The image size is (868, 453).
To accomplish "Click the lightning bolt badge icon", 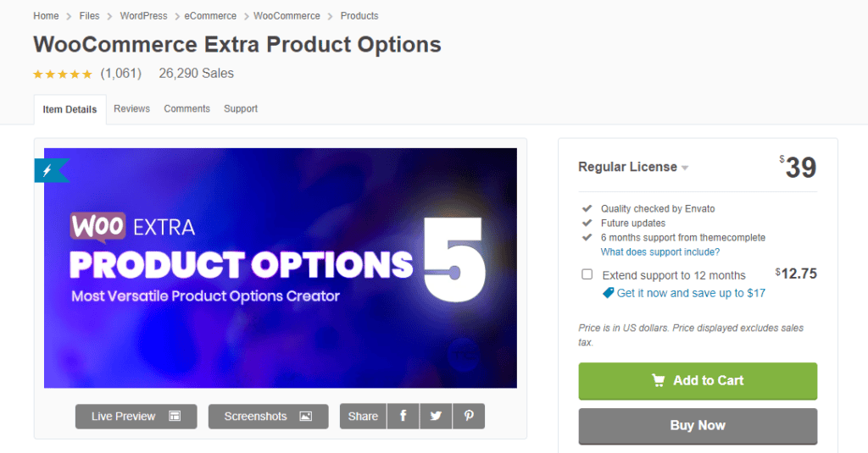I will [47, 170].
